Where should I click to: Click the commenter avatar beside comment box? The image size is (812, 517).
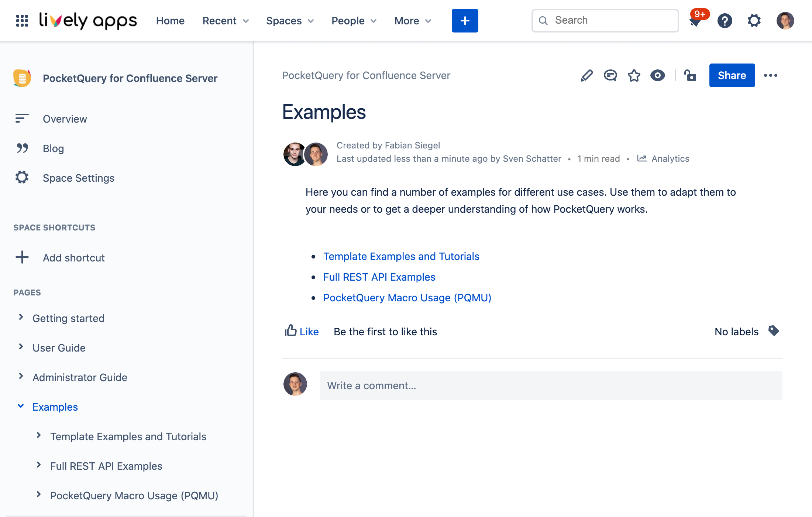[295, 384]
